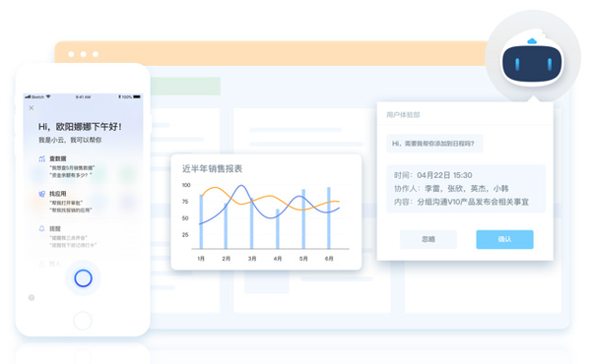Viewport: 591px width, 364px height.
Task: Select the 找应用 apps icon
Action: [41, 194]
